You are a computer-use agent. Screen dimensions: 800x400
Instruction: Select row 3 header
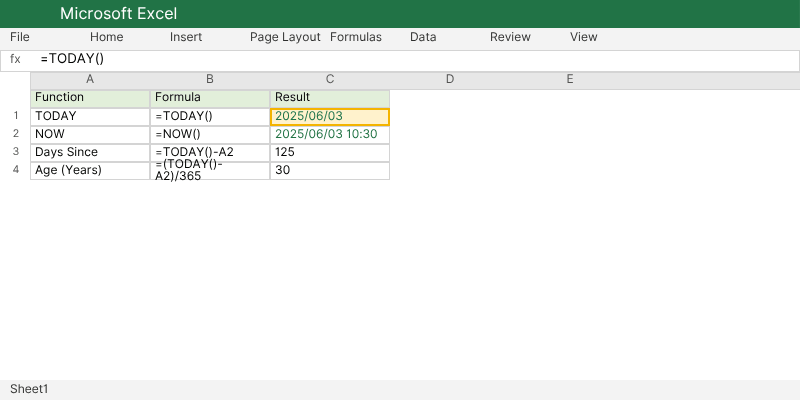(x=16, y=152)
